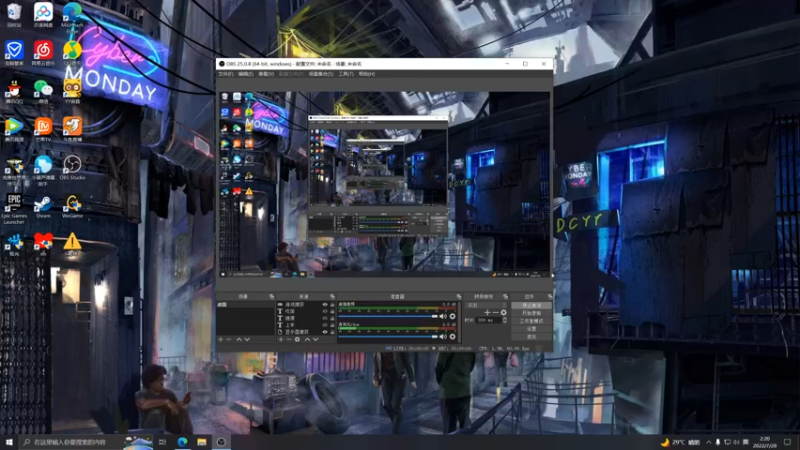The width and height of the screenshot is (800, 450).
Task: Add a new source with the plus icon
Action: click(x=281, y=339)
